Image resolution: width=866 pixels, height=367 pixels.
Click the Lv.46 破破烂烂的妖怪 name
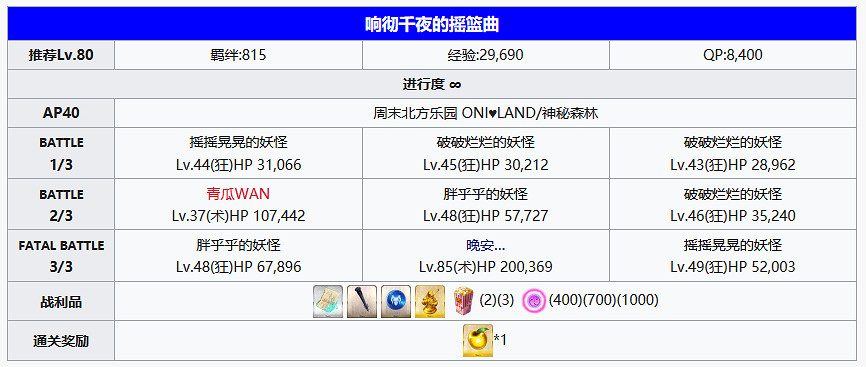click(x=733, y=195)
